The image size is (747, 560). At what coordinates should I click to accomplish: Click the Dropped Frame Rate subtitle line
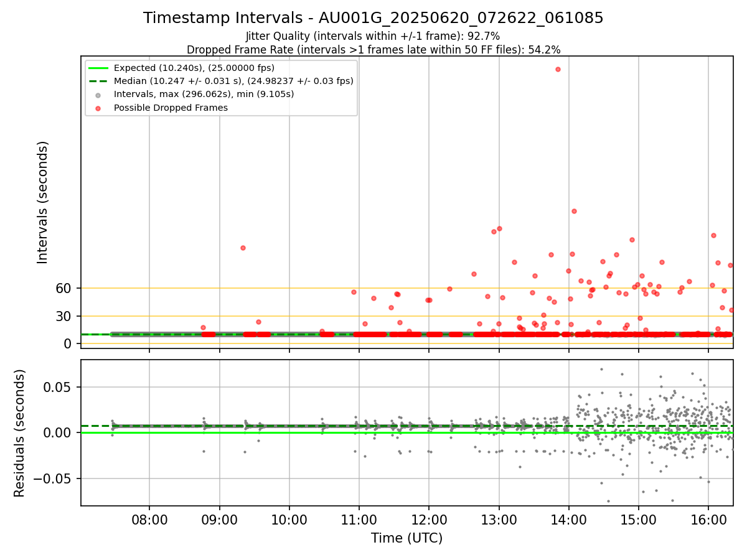tap(374, 50)
